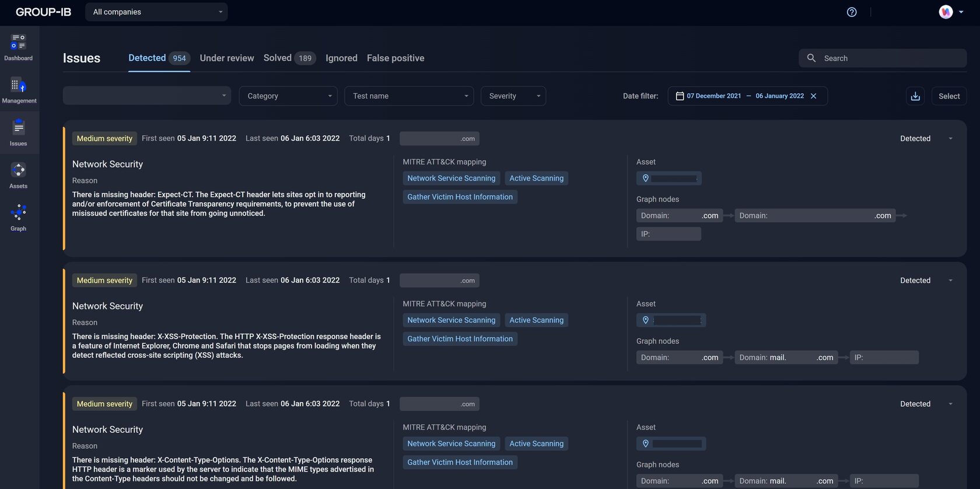Switch to the Under review tab
980x489 pixels.
click(x=226, y=58)
